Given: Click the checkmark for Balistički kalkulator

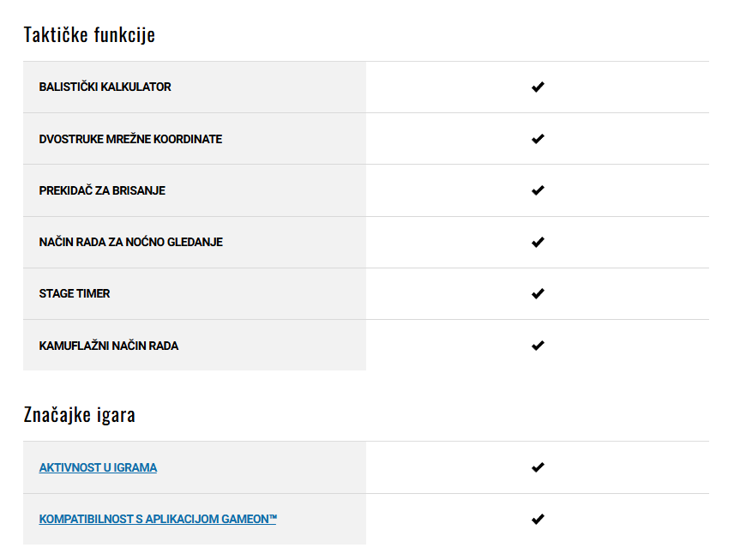Looking at the screenshot, I should pos(538,87).
